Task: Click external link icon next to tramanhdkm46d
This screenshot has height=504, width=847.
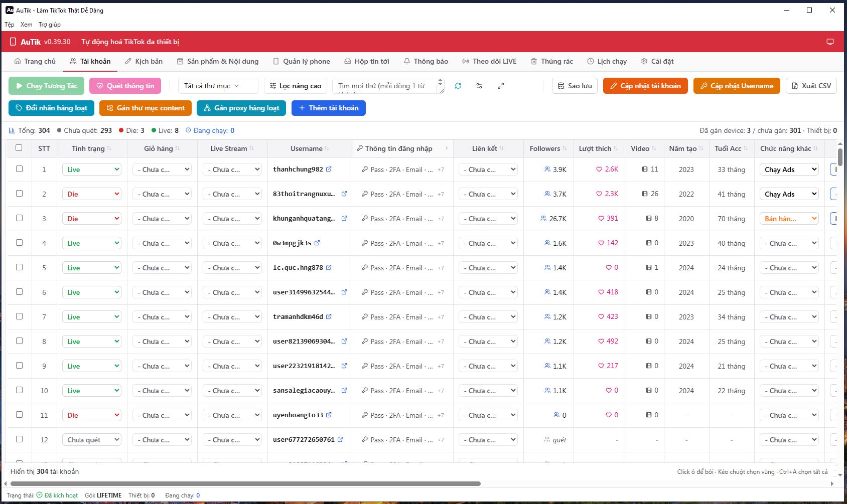Action: tap(329, 316)
